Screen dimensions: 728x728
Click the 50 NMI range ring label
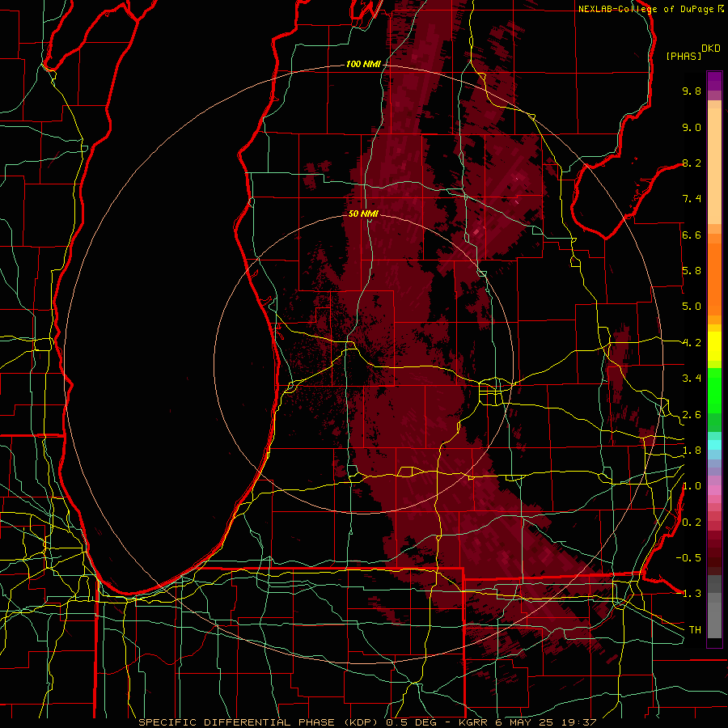(363, 214)
